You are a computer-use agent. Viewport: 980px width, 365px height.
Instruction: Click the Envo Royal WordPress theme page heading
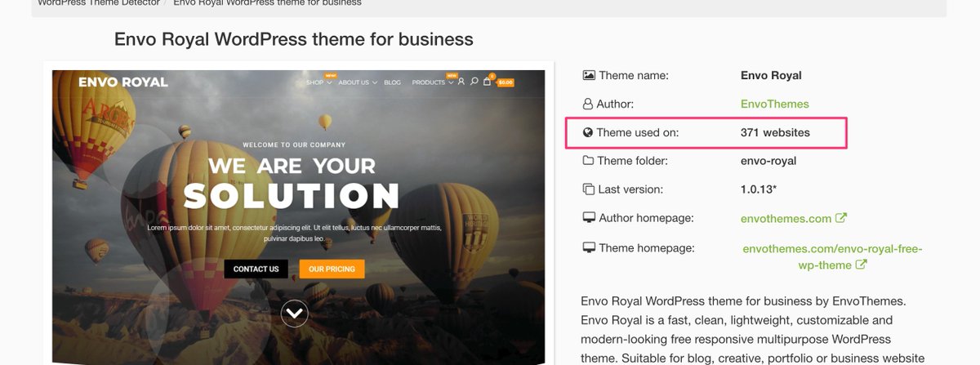(293, 39)
